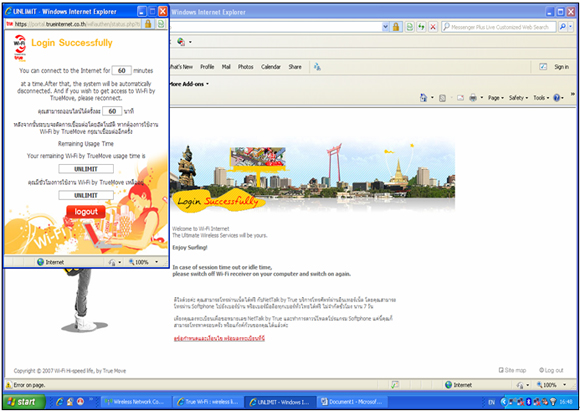Click the compatibility view page icon in main browser
The image size is (580, 411).
(409, 27)
